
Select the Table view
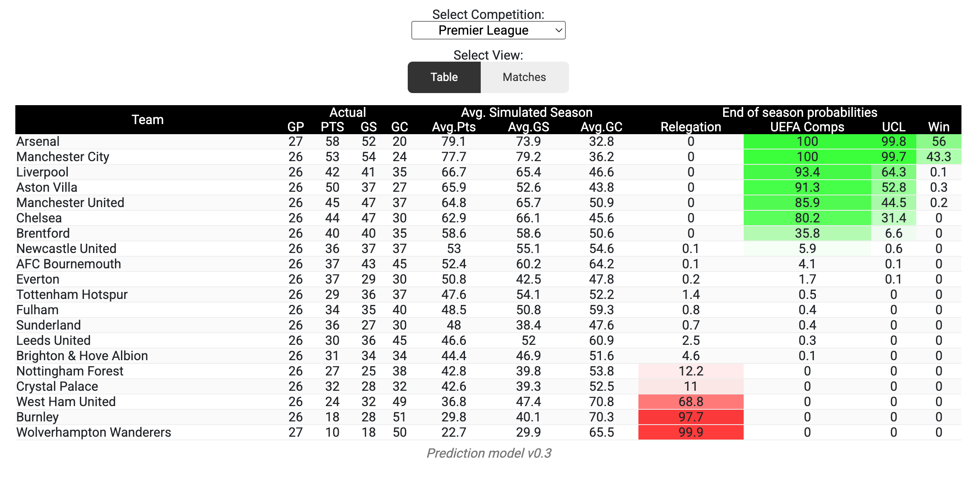[x=444, y=77]
